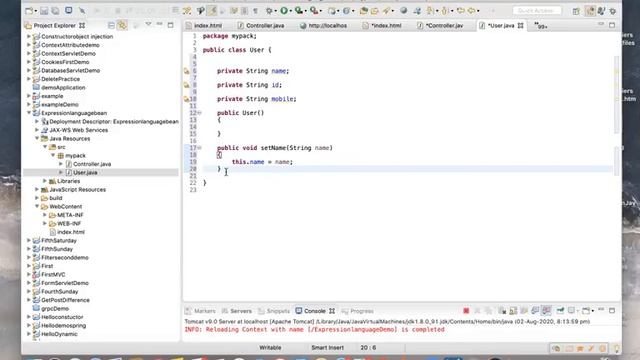Open the Servers tab
Screen dimensions: 640x360
[x=237, y=311]
